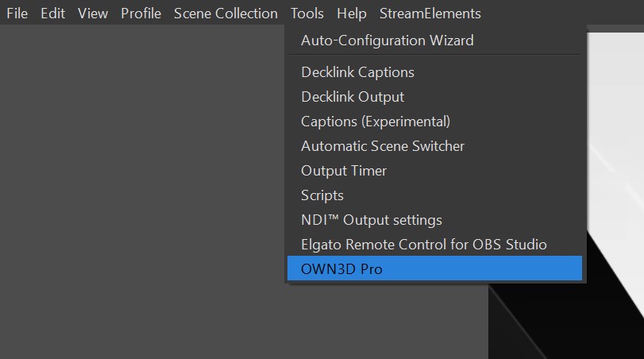Select Decklink Captions from Tools menu

pos(357,72)
